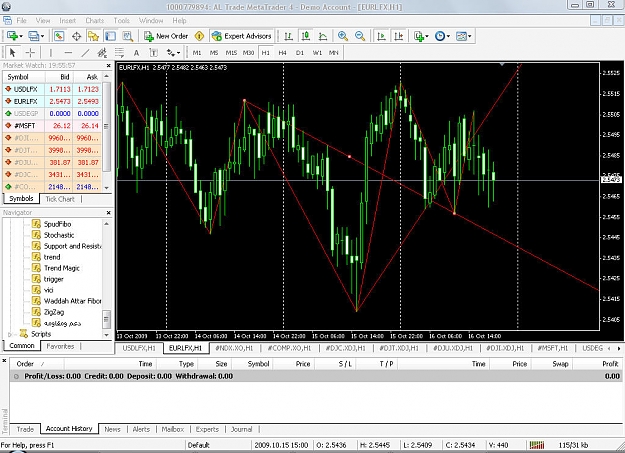Switch chart to H4 timeframe
The width and height of the screenshot is (625, 453).
pos(283,53)
